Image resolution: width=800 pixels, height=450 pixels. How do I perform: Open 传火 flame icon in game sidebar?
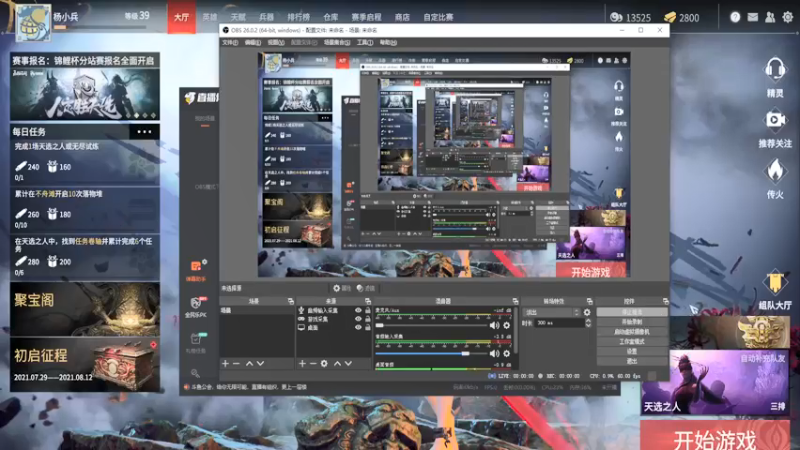775,170
